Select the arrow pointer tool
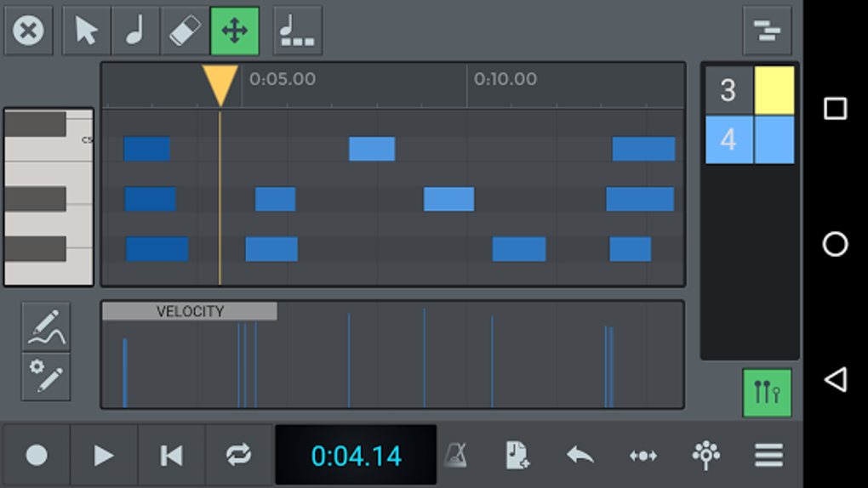 pyautogui.click(x=87, y=31)
